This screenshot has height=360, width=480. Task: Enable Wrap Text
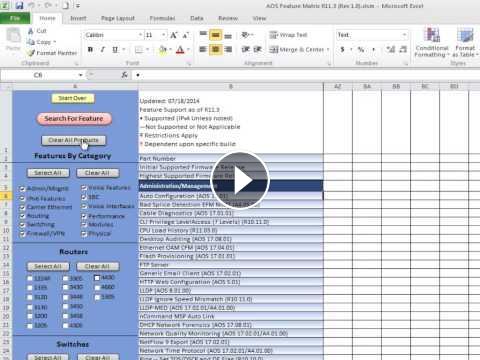288,35
